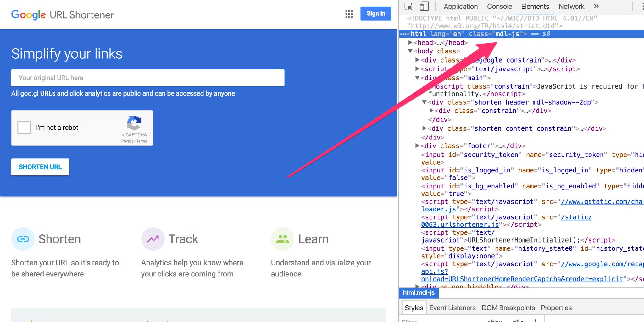The image size is (644, 322).
Task: Select the Styles pane tab
Action: click(x=414, y=308)
